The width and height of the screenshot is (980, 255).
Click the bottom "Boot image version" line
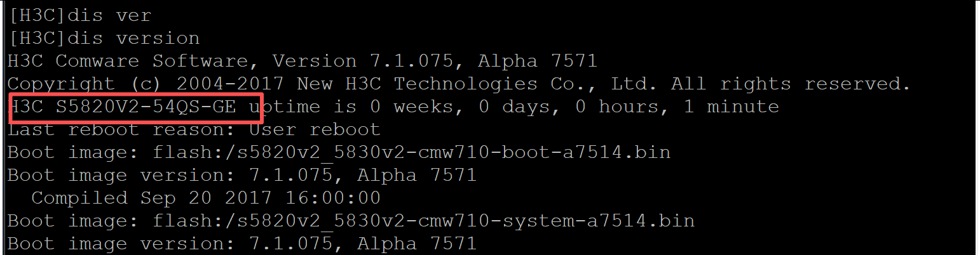(x=242, y=244)
